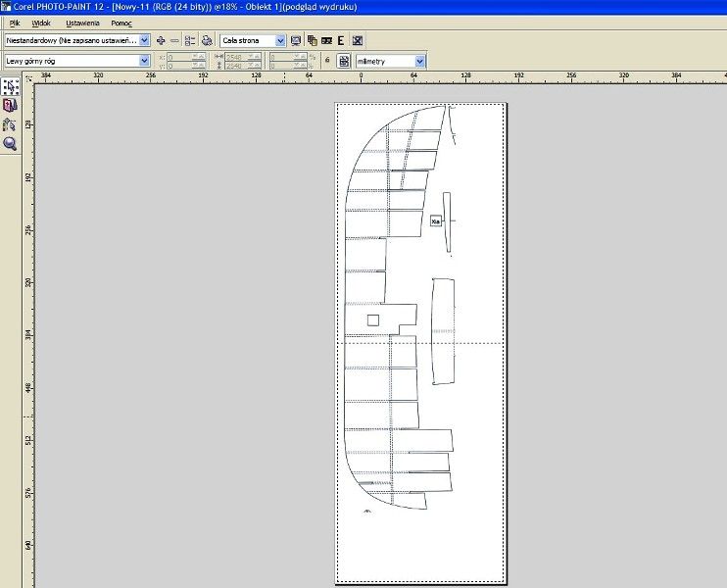Expand the 'milimetry' units dropdown
The image size is (727, 588).
(x=420, y=61)
